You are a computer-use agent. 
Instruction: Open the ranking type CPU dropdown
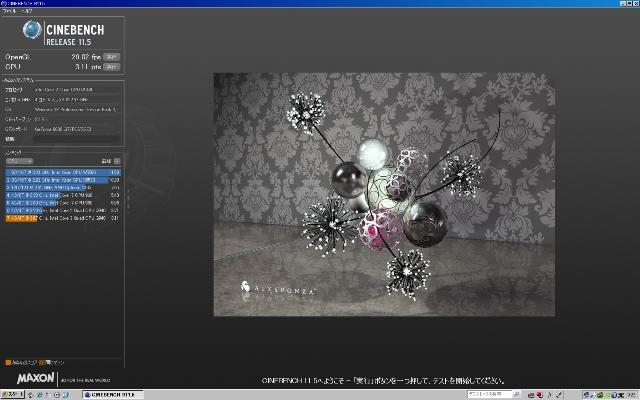pyautogui.click(x=19, y=160)
